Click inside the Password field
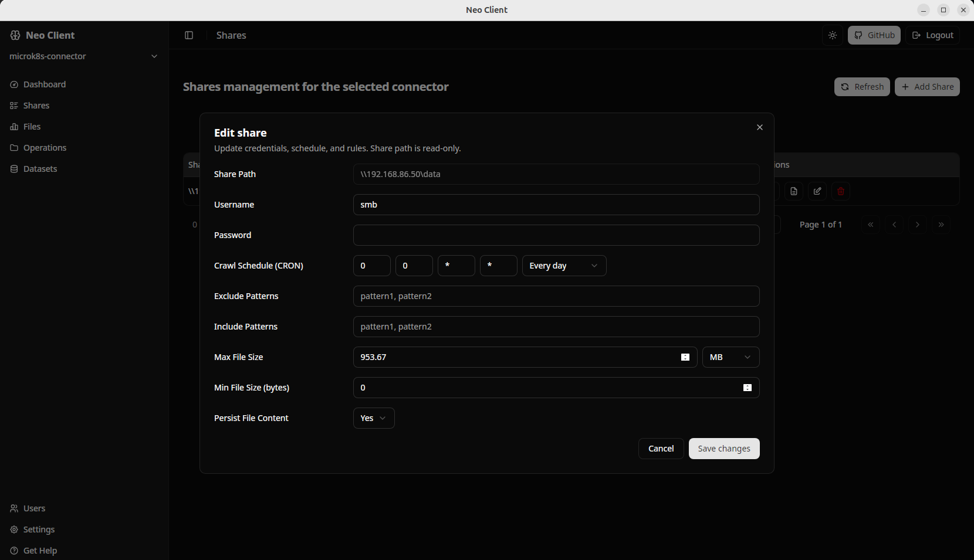Image resolution: width=974 pixels, height=560 pixels. [556, 235]
